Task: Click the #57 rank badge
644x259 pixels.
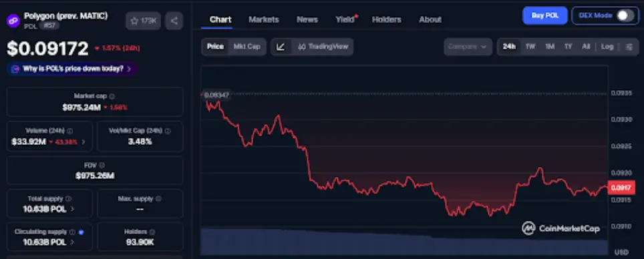Action: point(50,25)
